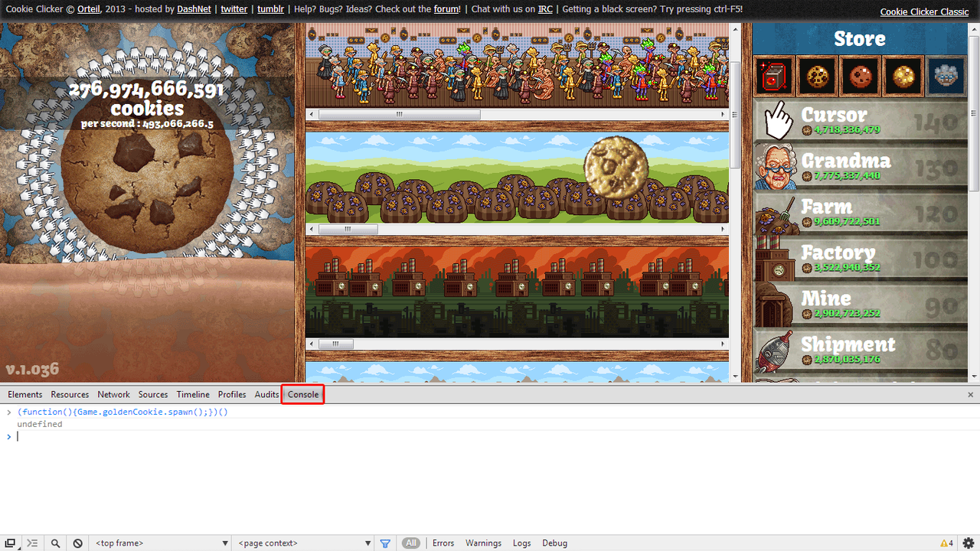Switch to the Elements tab
The height and width of the screenshot is (551, 980).
tap(25, 395)
